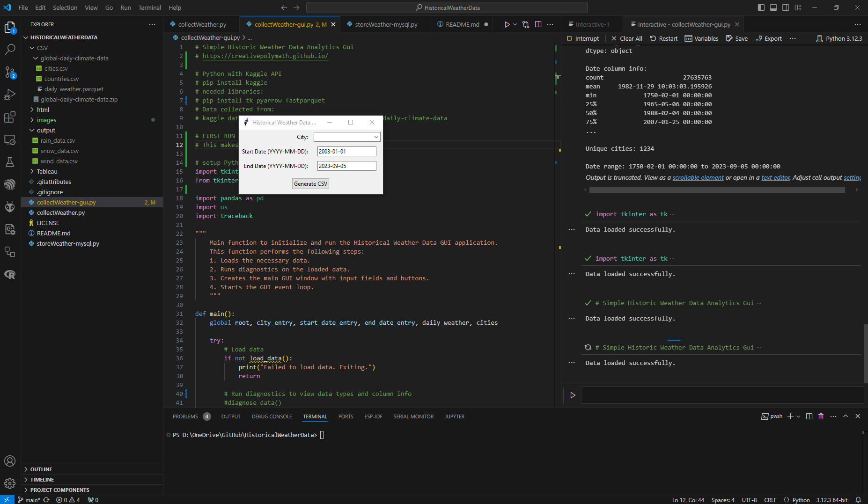Switch to the README.md tab
The width and height of the screenshot is (868, 504).
click(462, 24)
